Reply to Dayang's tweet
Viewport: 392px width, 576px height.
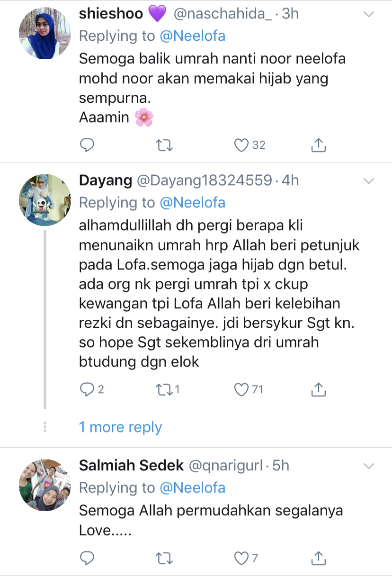(87, 389)
